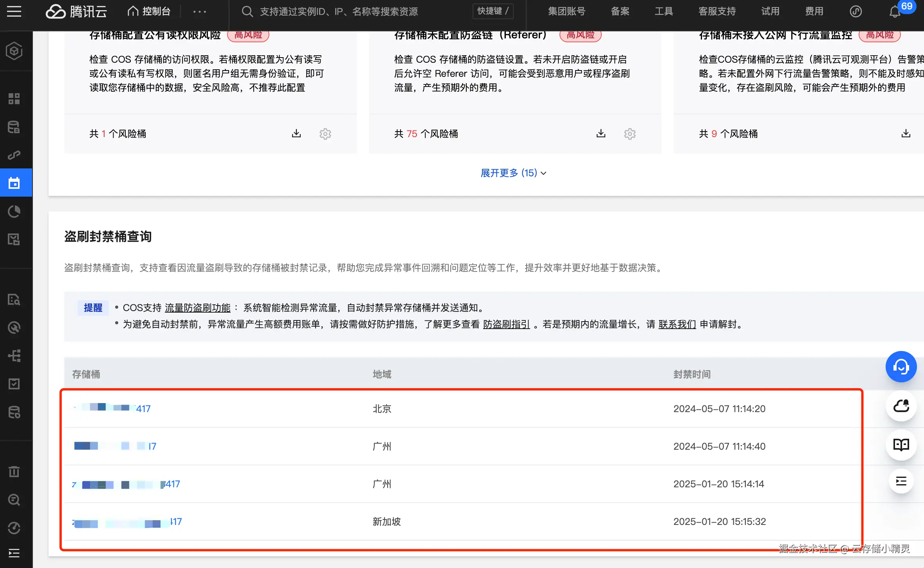The image size is (924, 568).
Task: Click the 共 75 个风险桶 count text
Action: tap(426, 134)
